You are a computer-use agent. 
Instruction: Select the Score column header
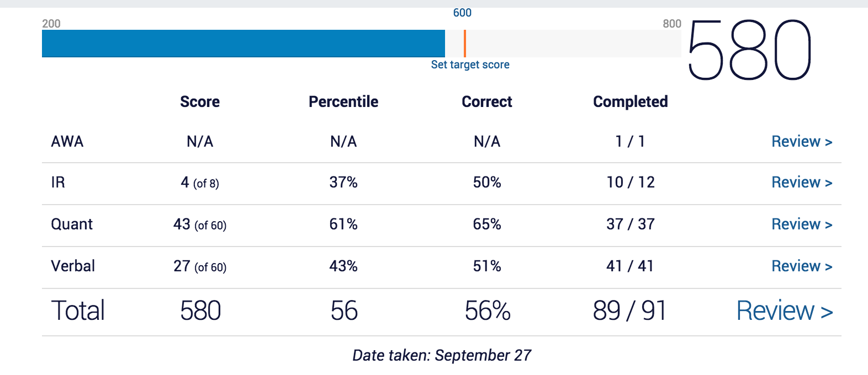[x=200, y=102]
